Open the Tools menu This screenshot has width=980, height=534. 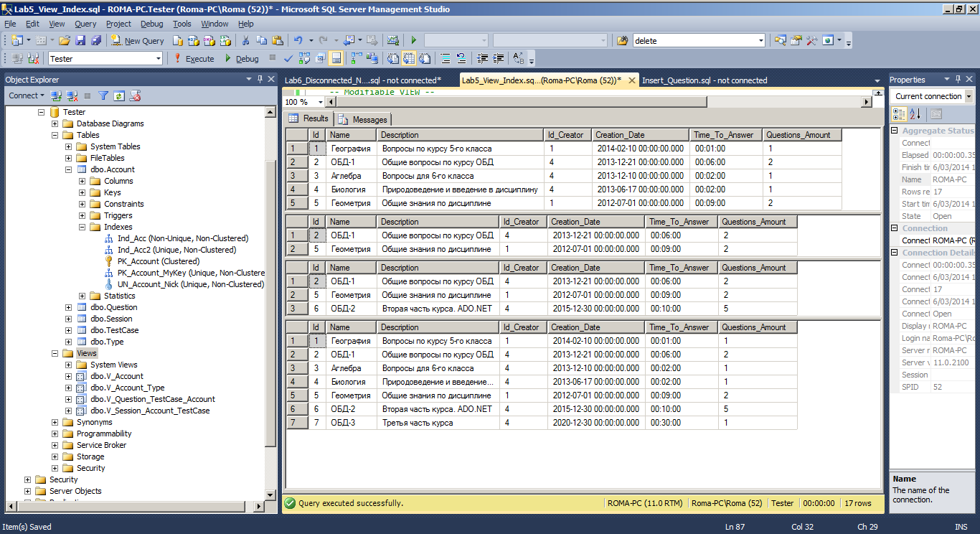[x=182, y=24]
